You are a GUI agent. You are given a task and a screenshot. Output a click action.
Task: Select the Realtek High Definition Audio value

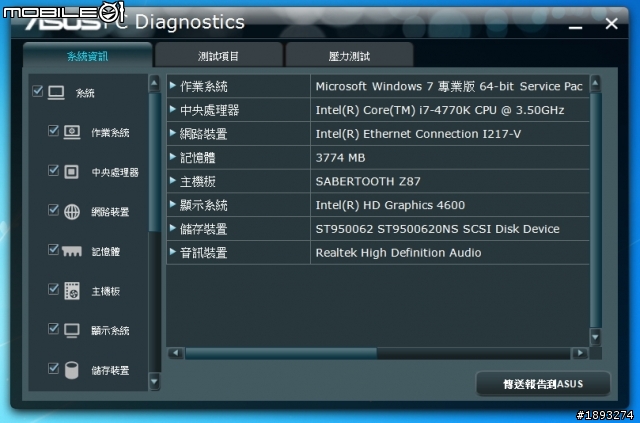point(398,253)
